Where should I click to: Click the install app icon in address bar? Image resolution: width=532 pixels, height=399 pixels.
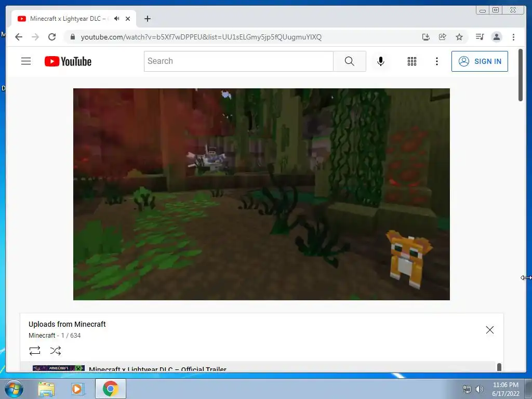[426, 37]
